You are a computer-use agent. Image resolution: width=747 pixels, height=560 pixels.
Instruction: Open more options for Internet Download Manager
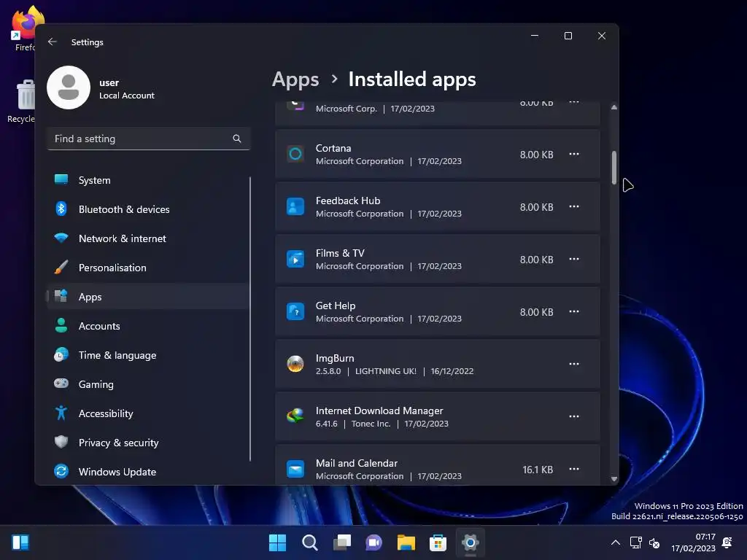[574, 416]
